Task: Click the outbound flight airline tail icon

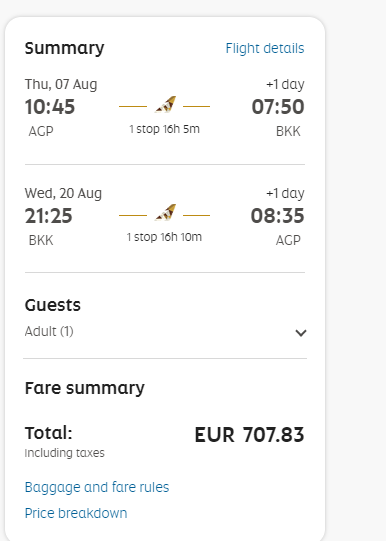Action: (166, 105)
